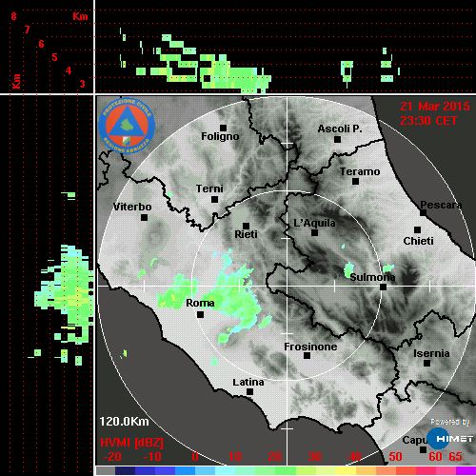Click the -20 dBZ scale value
The image size is (476, 476).
112,457
